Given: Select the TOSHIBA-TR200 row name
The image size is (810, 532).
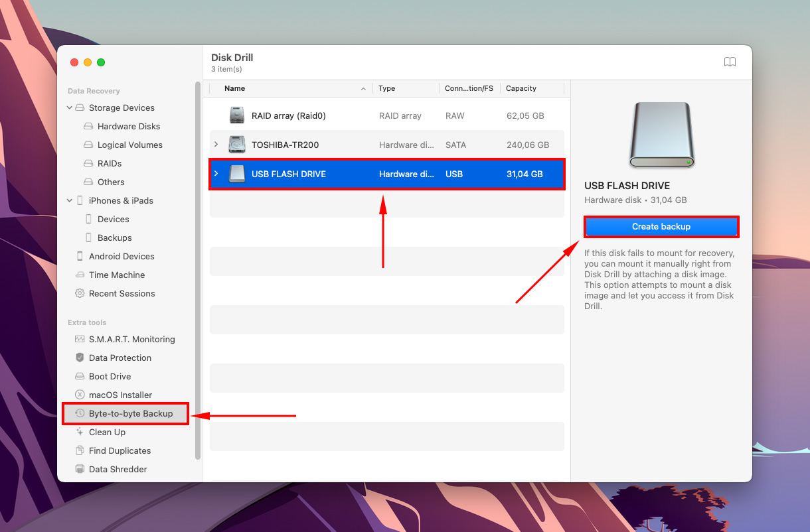Looking at the screenshot, I should [x=285, y=145].
